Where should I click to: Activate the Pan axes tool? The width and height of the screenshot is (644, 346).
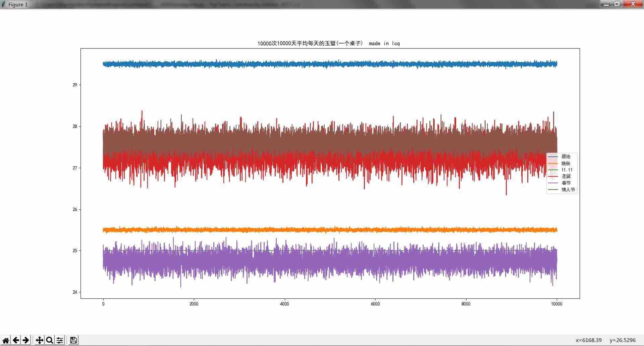pos(39,340)
